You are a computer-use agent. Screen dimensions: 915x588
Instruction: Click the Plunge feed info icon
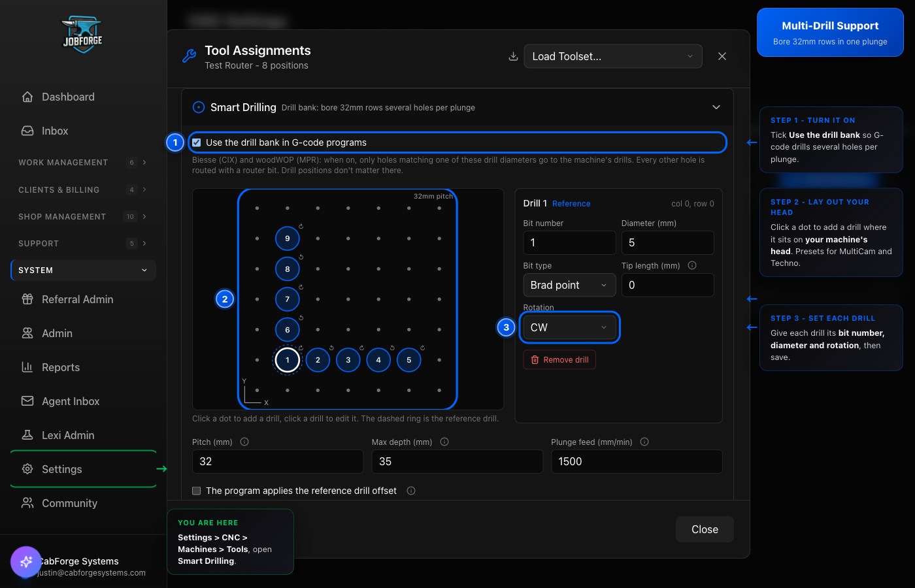click(644, 442)
